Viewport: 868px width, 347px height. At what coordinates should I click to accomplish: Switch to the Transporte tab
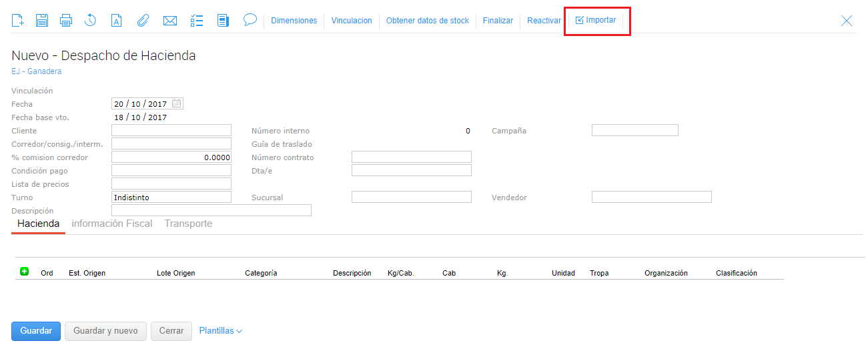click(188, 224)
